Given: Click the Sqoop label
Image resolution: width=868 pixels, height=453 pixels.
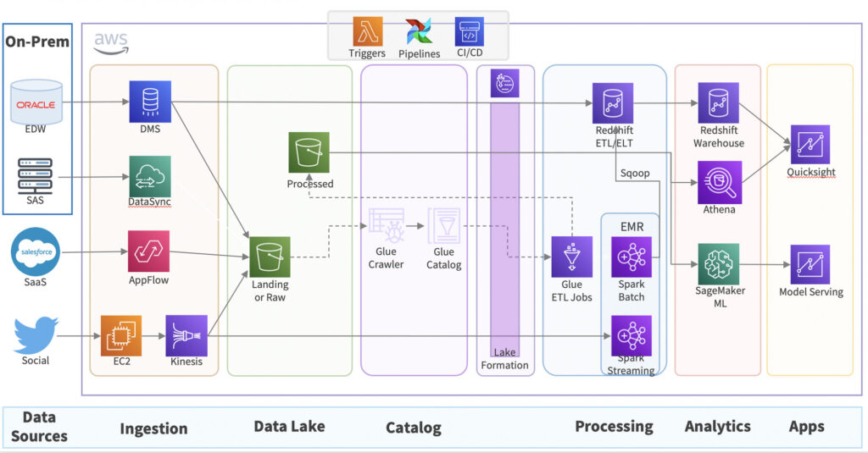Looking at the screenshot, I should click(x=634, y=173).
